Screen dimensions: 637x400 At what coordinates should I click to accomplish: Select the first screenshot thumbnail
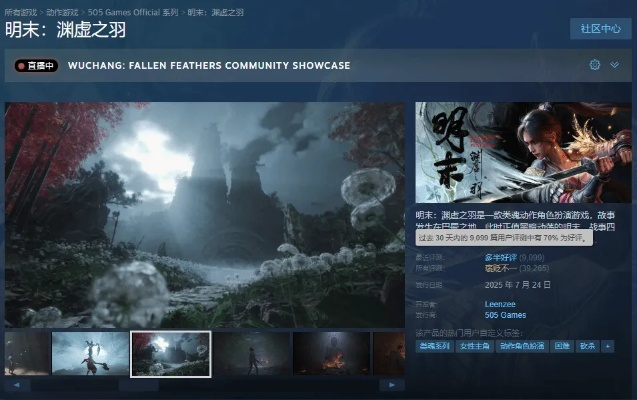click(x=27, y=353)
